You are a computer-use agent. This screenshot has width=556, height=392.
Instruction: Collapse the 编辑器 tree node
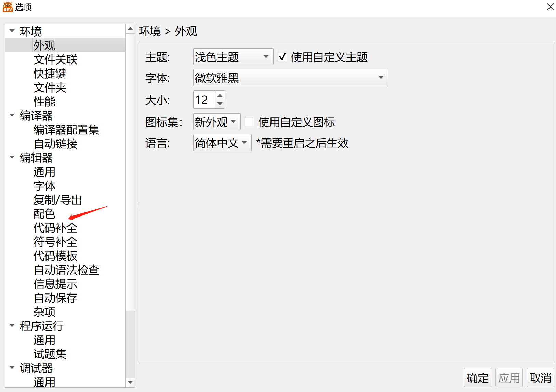pyautogui.click(x=12, y=157)
